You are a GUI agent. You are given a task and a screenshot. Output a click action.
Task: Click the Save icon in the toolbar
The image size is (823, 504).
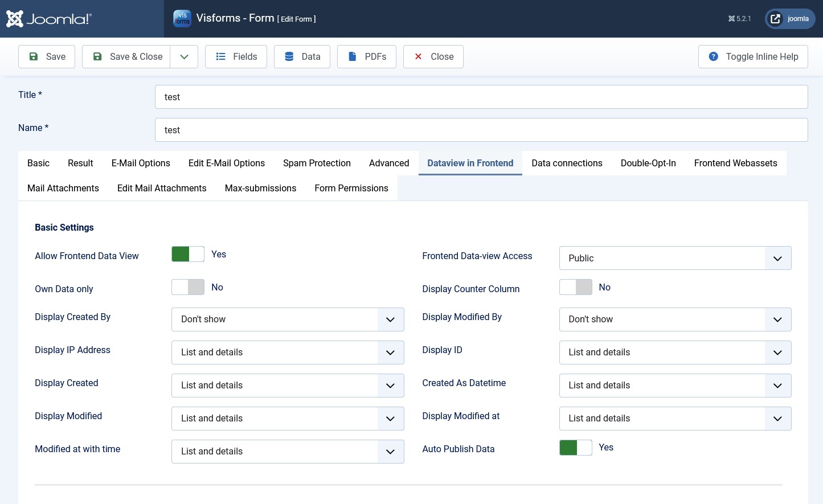click(x=34, y=56)
